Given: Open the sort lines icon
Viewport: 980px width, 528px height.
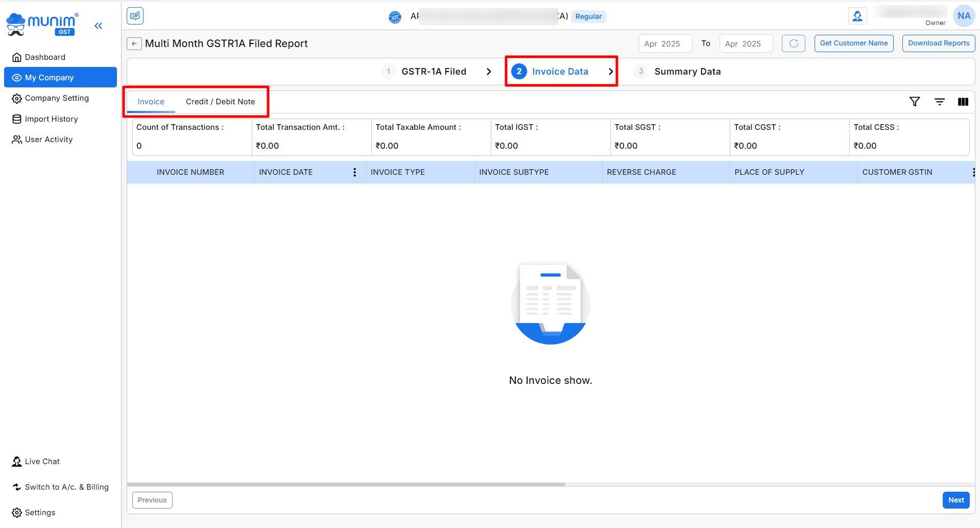Looking at the screenshot, I should coord(939,102).
